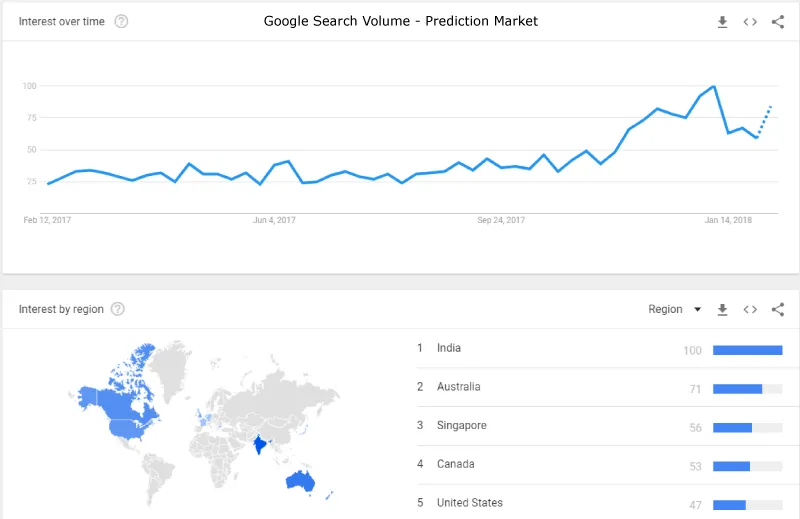Download the Interest over time chart data
800x519 pixels.
(722, 22)
